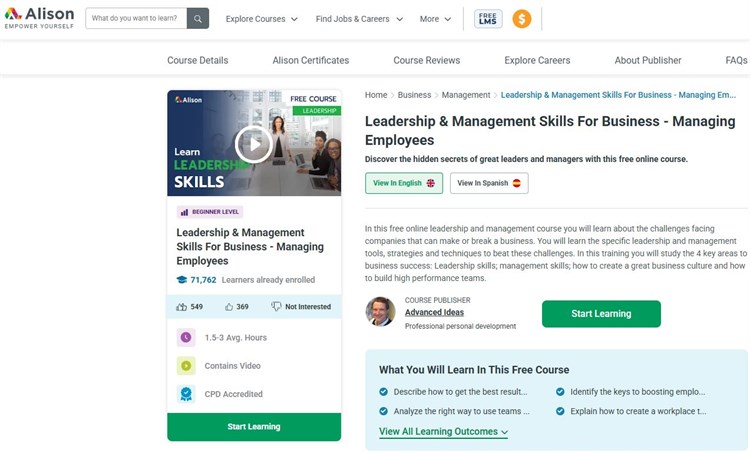This screenshot has width=750, height=453.
Task: Click the search magnifier icon
Action: coord(198,19)
